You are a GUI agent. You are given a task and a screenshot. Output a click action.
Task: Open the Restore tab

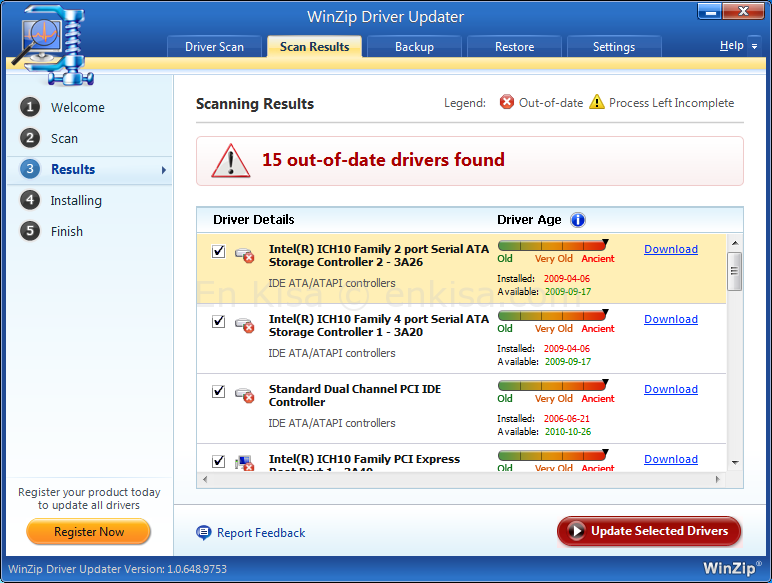click(514, 47)
